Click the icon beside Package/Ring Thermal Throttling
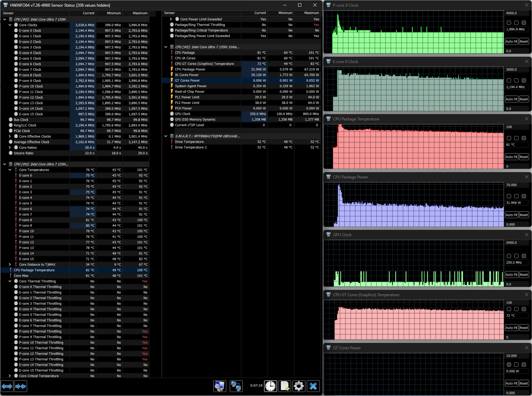 (x=172, y=25)
